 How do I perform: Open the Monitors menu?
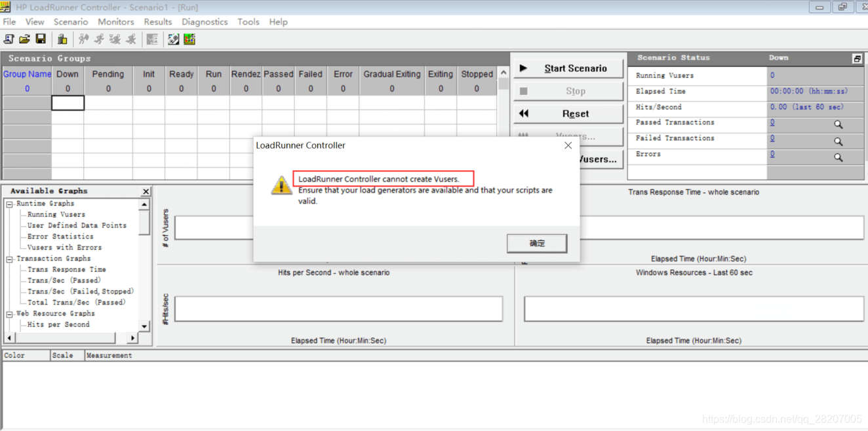click(115, 22)
